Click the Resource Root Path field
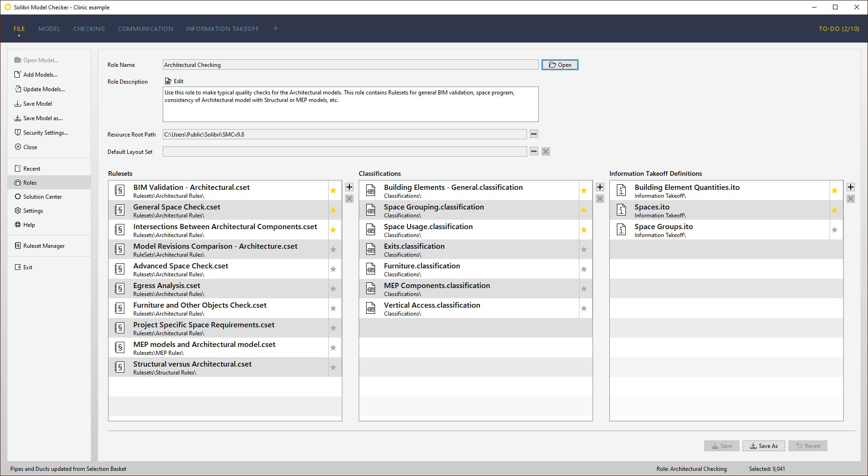868x476 pixels. point(345,134)
